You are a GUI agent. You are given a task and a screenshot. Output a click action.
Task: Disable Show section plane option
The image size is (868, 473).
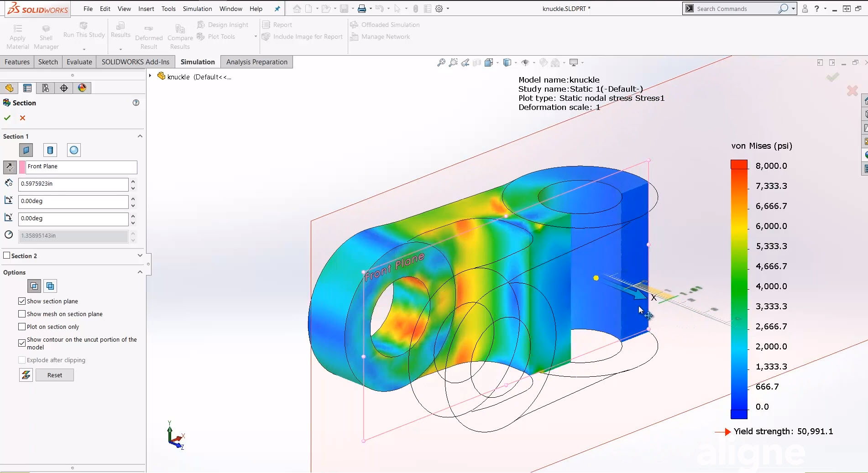21,301
